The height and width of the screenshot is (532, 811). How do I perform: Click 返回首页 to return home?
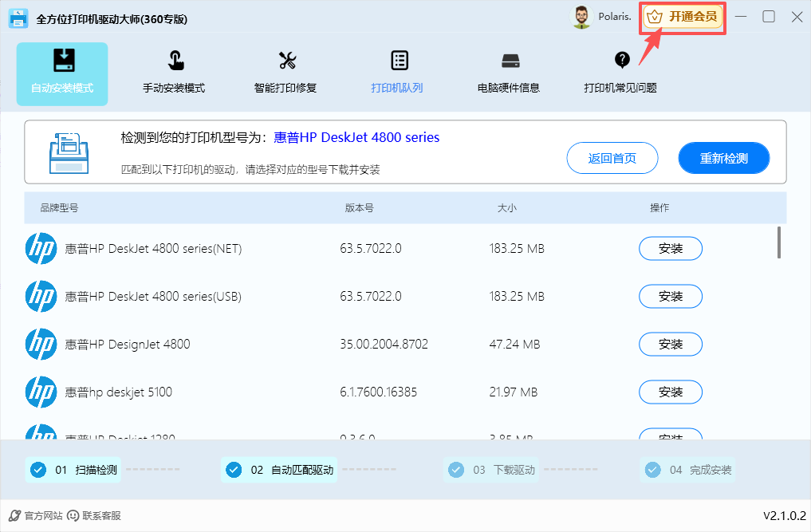(612, 158)
